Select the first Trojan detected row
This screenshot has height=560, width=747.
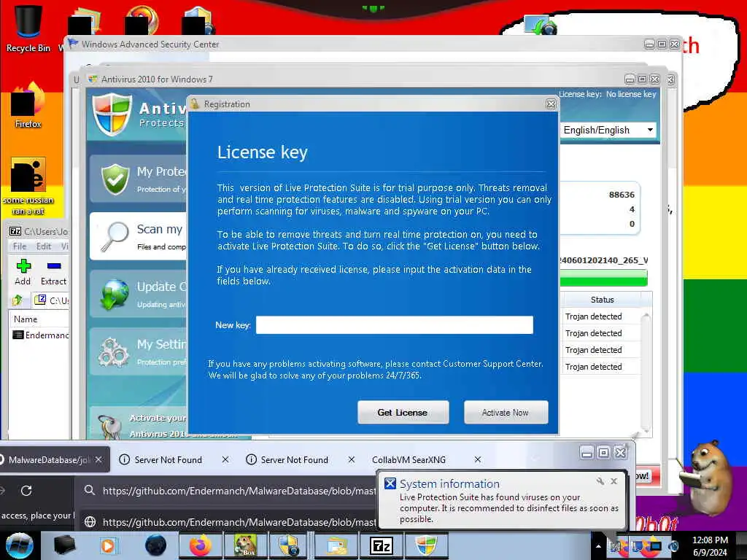(601, 316)
